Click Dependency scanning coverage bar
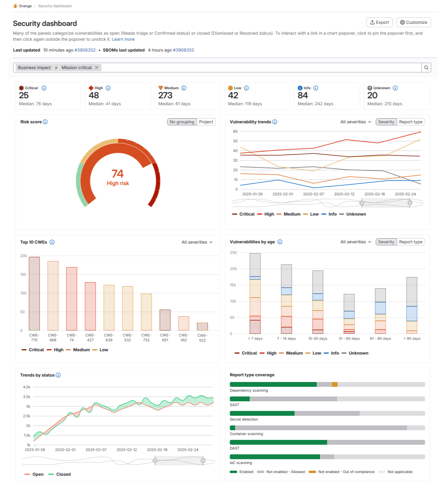The image size is (448, 483). [327, 384]
